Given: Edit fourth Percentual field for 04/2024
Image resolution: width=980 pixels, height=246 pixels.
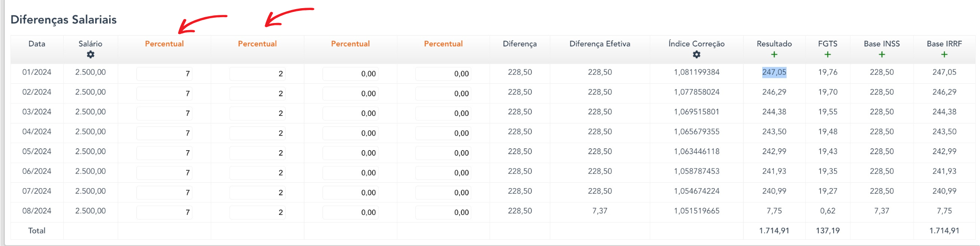Looking at the screenshot, I should 443,133.
